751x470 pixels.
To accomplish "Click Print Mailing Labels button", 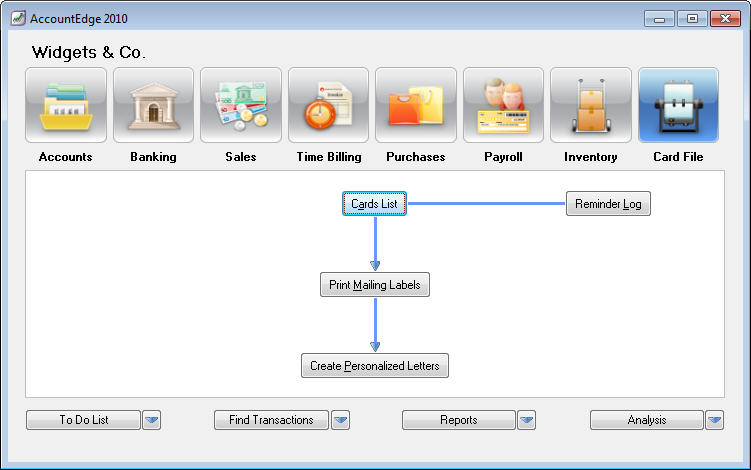I will (375, 285).
